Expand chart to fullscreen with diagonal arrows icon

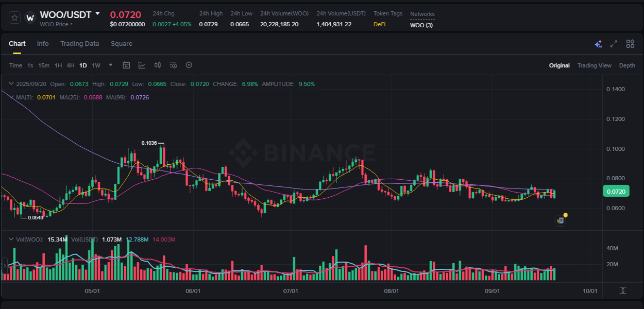614,44
